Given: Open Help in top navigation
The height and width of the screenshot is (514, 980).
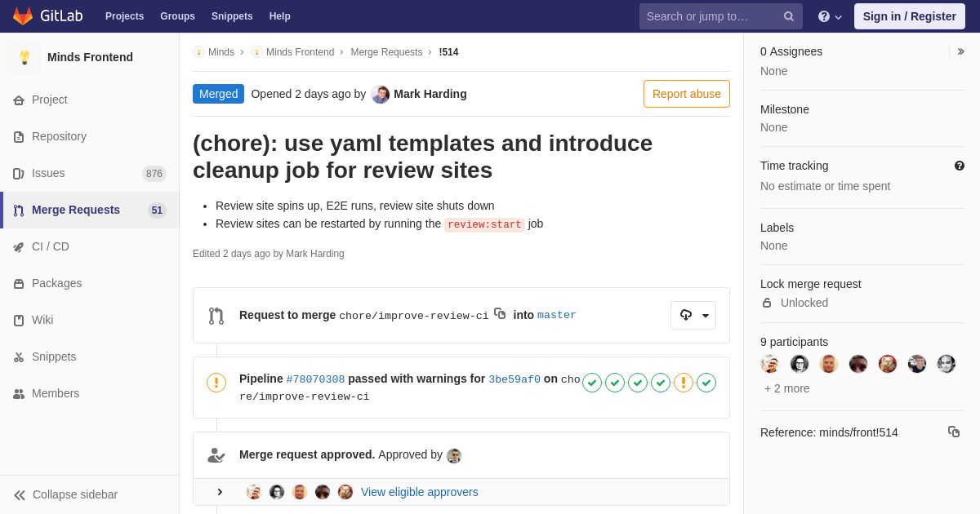Looking at the screenshot, I should click(x=280, y=16).
